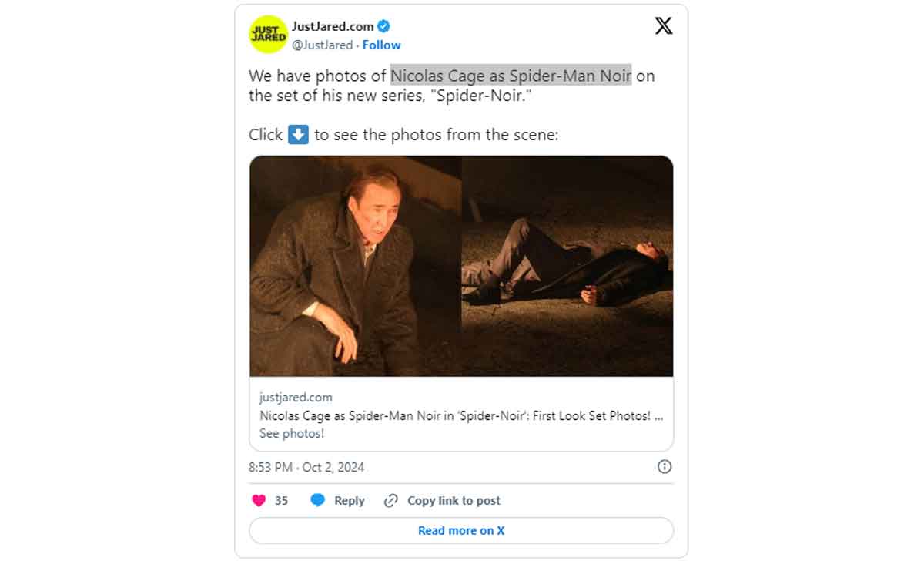Screen dimensions: 924x561
Task: Click Read more on X
Action: coord(460,530)
